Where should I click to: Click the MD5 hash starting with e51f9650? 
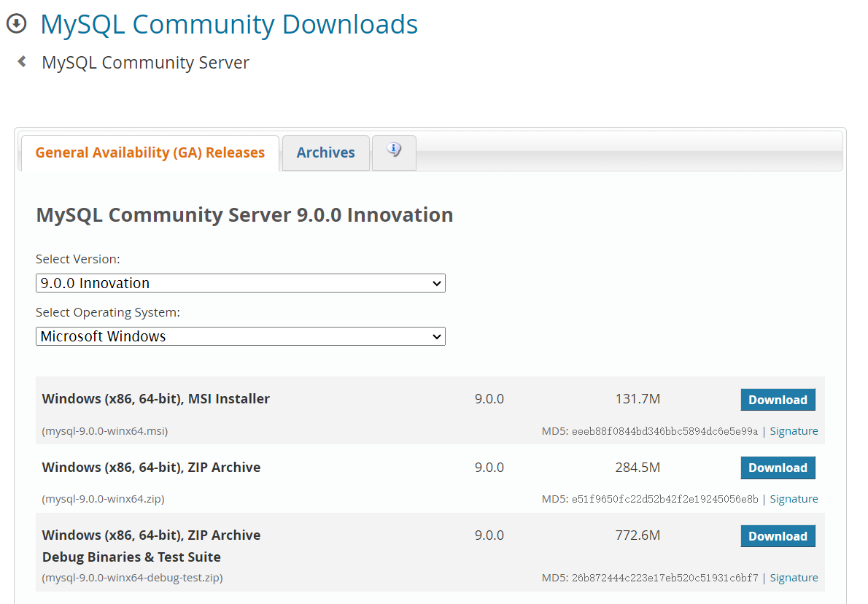[x=664, y=499]
